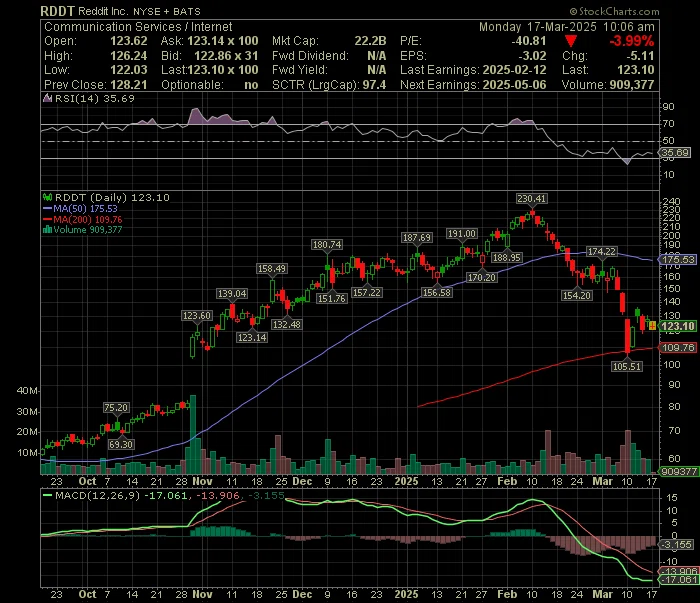Click the yellow current-price candle marker
This screenshot has height=603, width=700.
coord(652,326)
